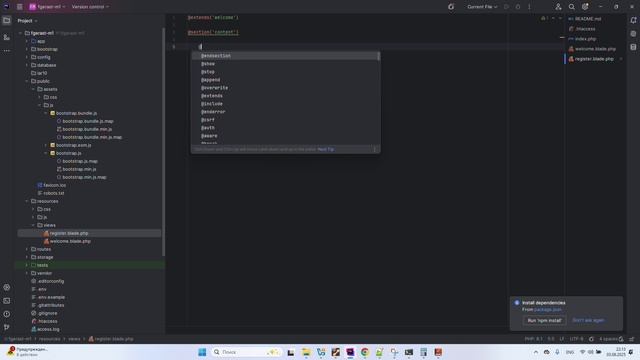640x360 pixels.
Task: Click the Debug button in toolbar
Action: pyautogui.click(x=518, y=7)
